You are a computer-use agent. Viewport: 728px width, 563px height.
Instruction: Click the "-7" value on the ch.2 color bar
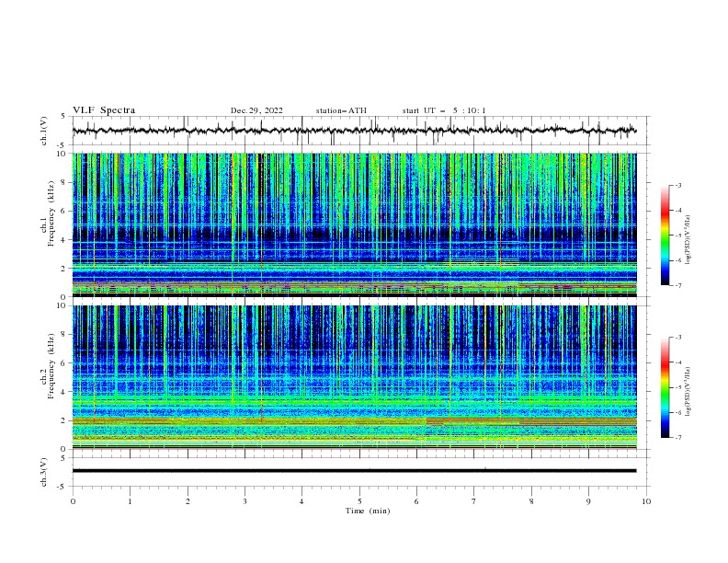677,438
